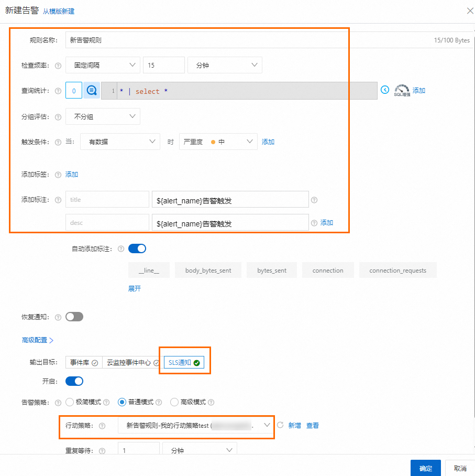The image size is (475, 476).
Task: Open the query search magnifier icon
Action: tap(92, 90)
